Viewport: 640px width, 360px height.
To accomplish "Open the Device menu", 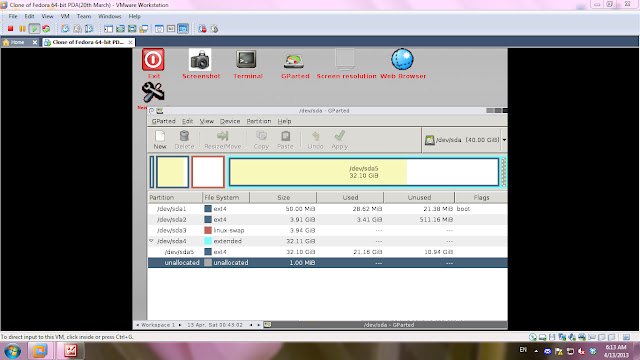I will pyautogui.click(x=230, y=121).
